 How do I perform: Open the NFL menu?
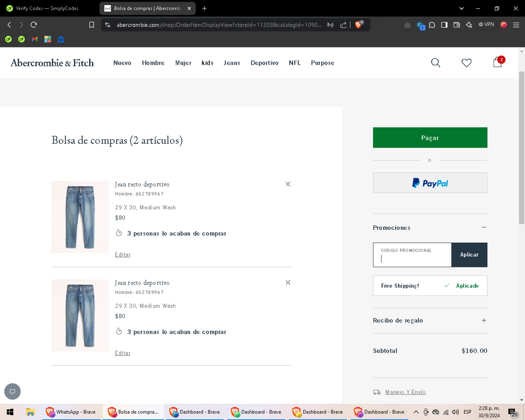[x=295, y=63]
